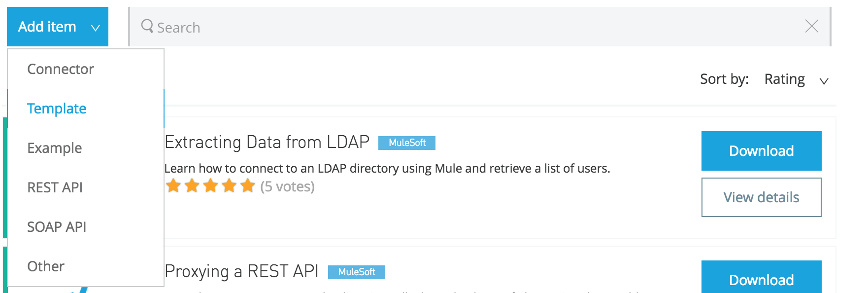
Task: Click the Sort by chevron arrow
Action: click(x=824, y=81)
